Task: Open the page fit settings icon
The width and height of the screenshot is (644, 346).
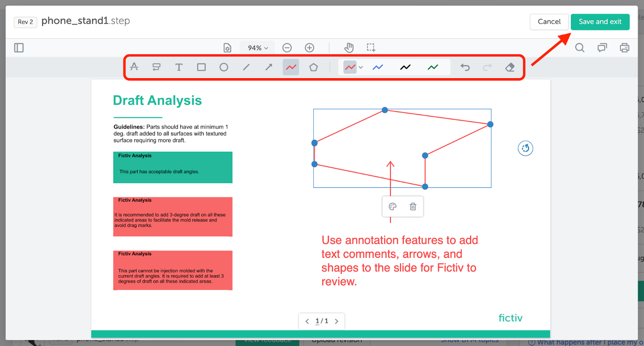Action: (x=227, y=48)
